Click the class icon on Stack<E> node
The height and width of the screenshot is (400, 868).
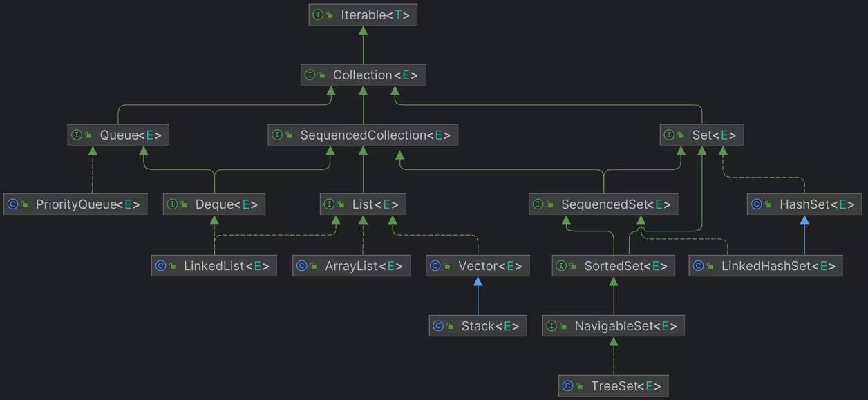click(x=438, y=326)
